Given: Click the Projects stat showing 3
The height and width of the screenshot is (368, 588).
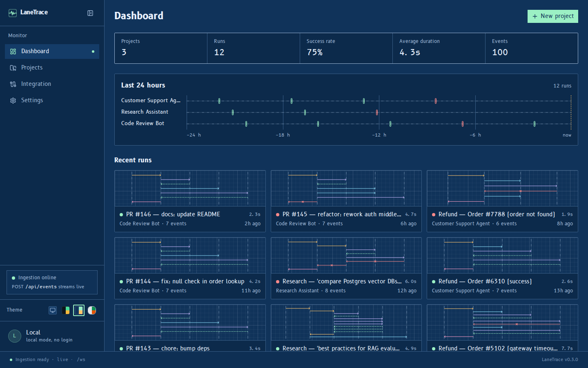Looking at the screenshot, I should pos(161,48).
